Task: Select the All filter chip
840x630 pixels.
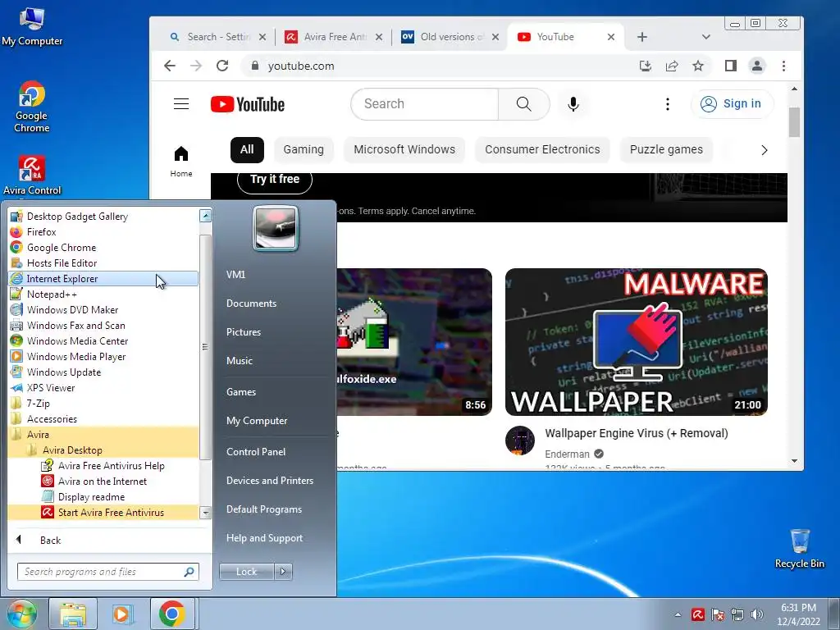Action: point(247,149)
